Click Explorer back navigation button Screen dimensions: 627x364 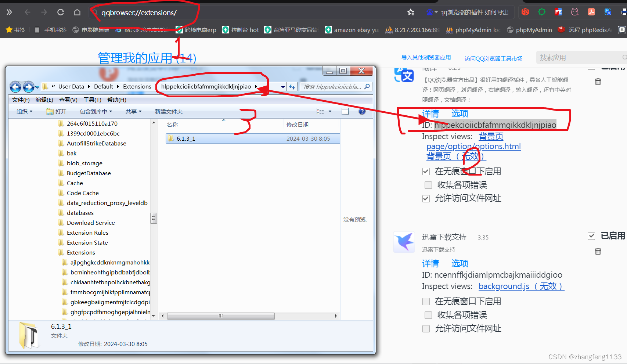pyautogui.click(x=15, y=87)
